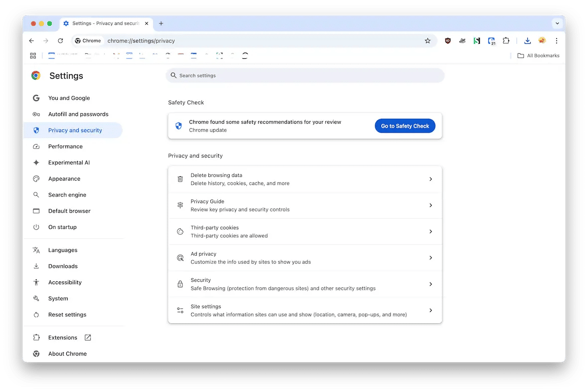
Task: Click the back navigation arrow
Action: pyautogui.click(x=32, y=41)
